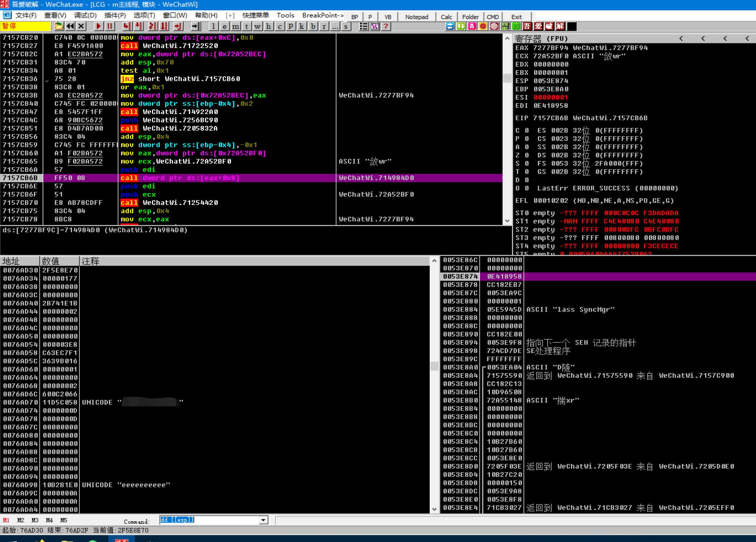Click Execute Till Return toolbar icon
The image size is (756, 542).
click(x=178, y=26)
